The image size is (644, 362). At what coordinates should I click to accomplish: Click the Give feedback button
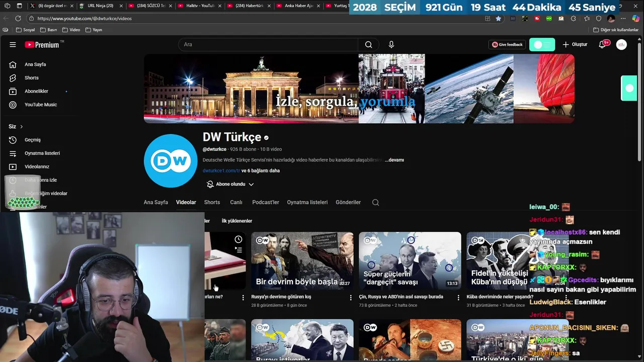pos(507,45)
